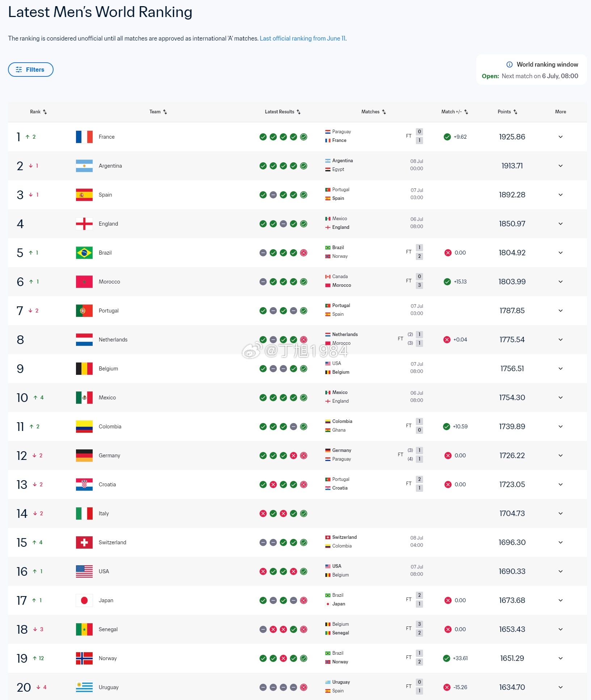Click the Morocco flag icon
The height and width of the screenshot is (700, 591).
[x=84, y=282]
